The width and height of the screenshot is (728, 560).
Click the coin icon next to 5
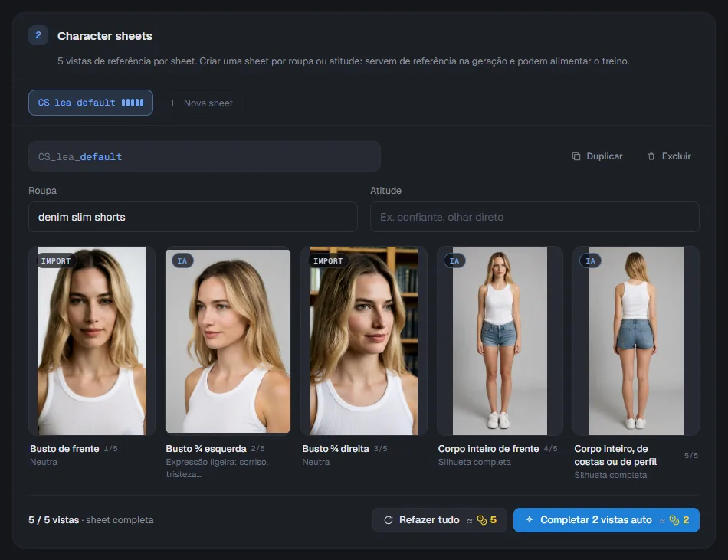tap(482, 520)
